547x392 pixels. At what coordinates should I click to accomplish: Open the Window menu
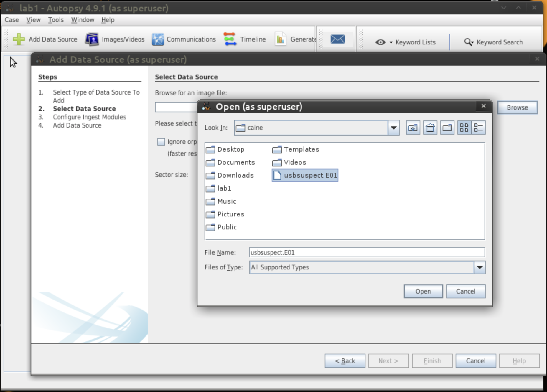[x=83, y=20]
